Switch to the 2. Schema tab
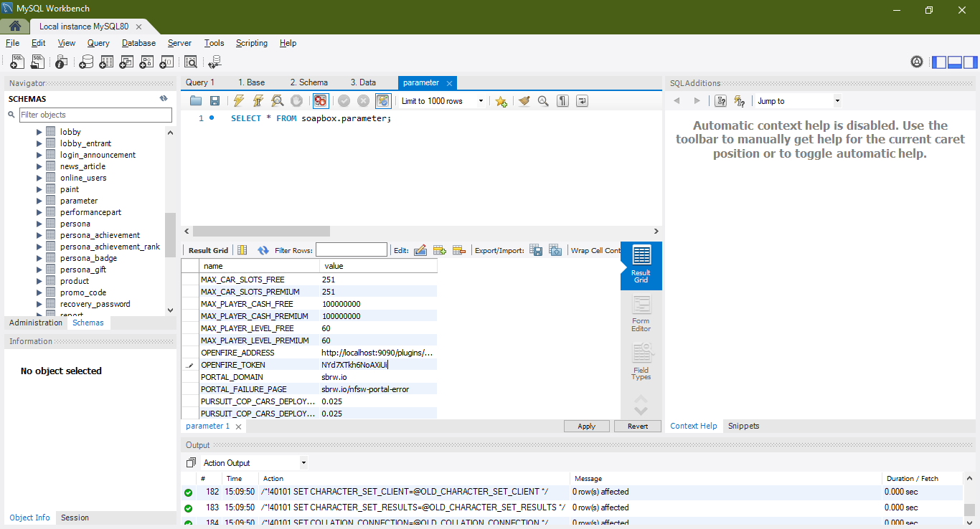 click(309, 82)
